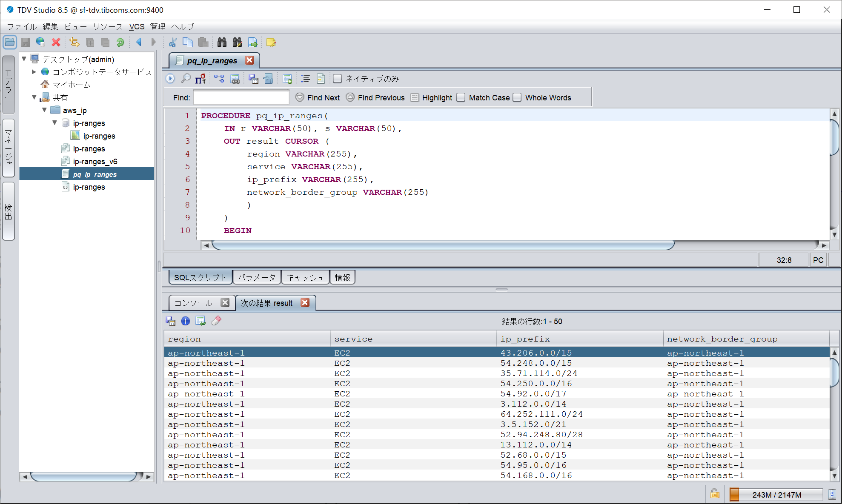The width and height of the screenshot is (842, 504).
Task: Click the Find Previous button
Action: [x=375, y=97]
